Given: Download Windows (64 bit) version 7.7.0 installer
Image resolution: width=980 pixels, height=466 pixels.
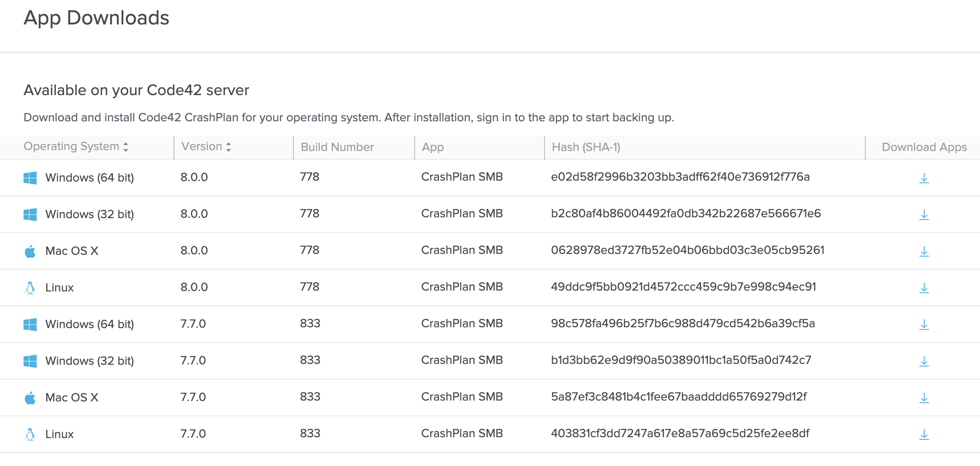Looking at the screenshot, I should pyautogui.click(x=924, y=325).
